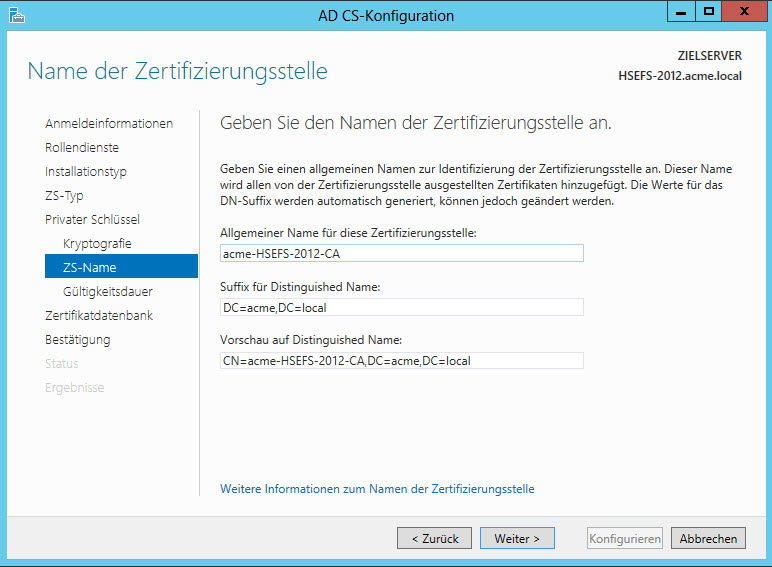Image resolution: width=772 pixels, height=567 pixels.
Task: Go to Anmeldeinformationen step
Action: (109, 124)
